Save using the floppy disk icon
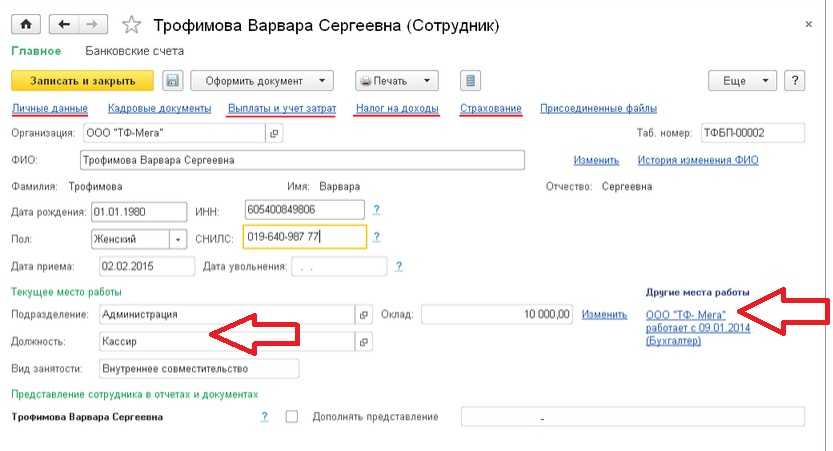 (172, 81)
